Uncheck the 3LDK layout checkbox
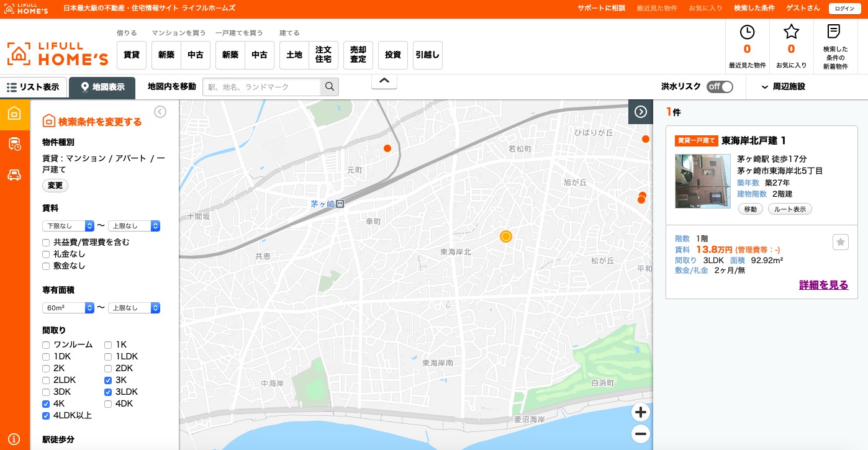The image size is (868, 450). pyautogui.click(x=108, y=392)
